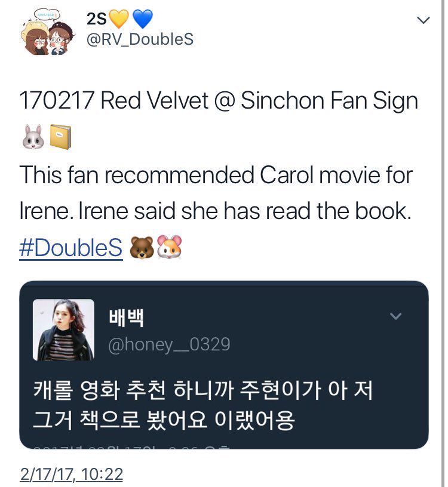
Task: Click the partially hidden date in the quoted tweet
Action: click(132, 447)
